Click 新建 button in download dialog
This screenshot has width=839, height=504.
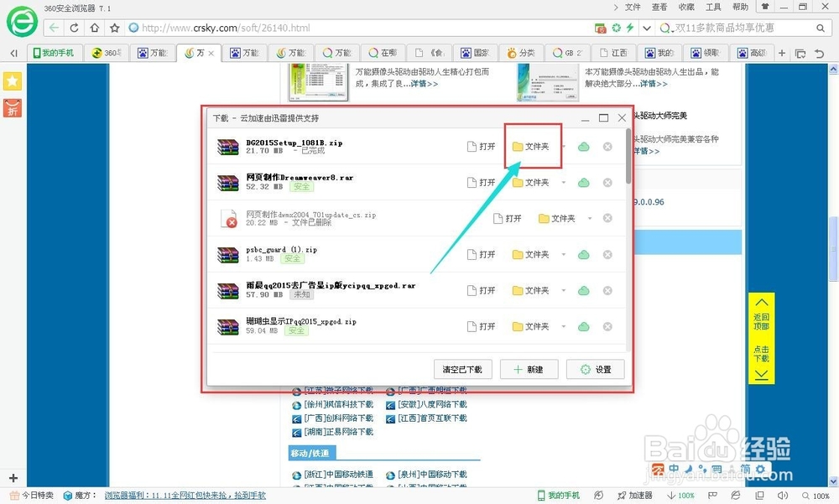click(x=529, y=369)
